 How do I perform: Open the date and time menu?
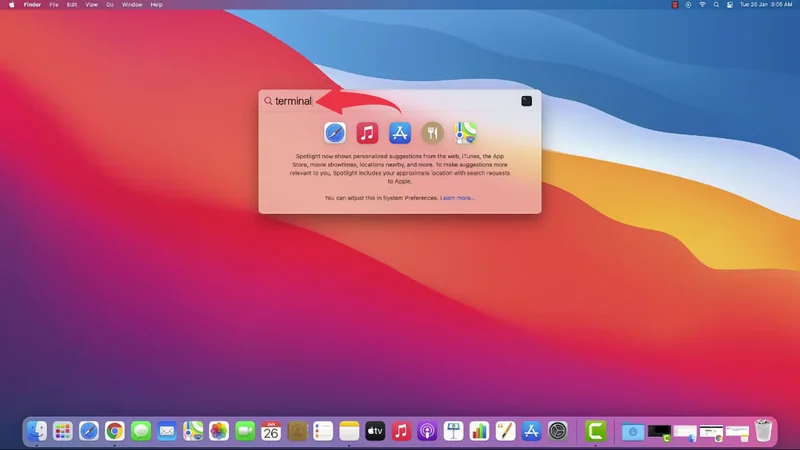coord(765,5)
